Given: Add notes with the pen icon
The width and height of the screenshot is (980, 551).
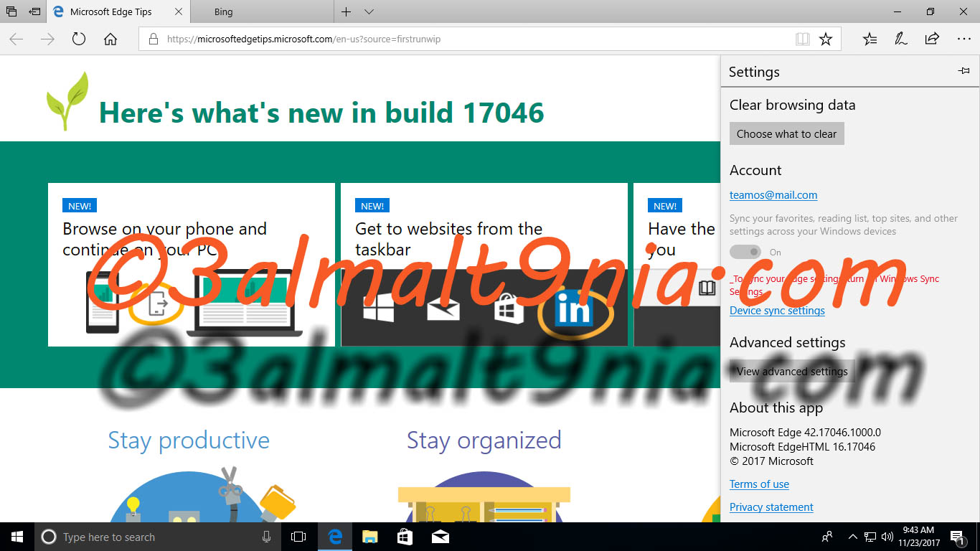Looking at the screenshot, I should [x=901, y=39].
